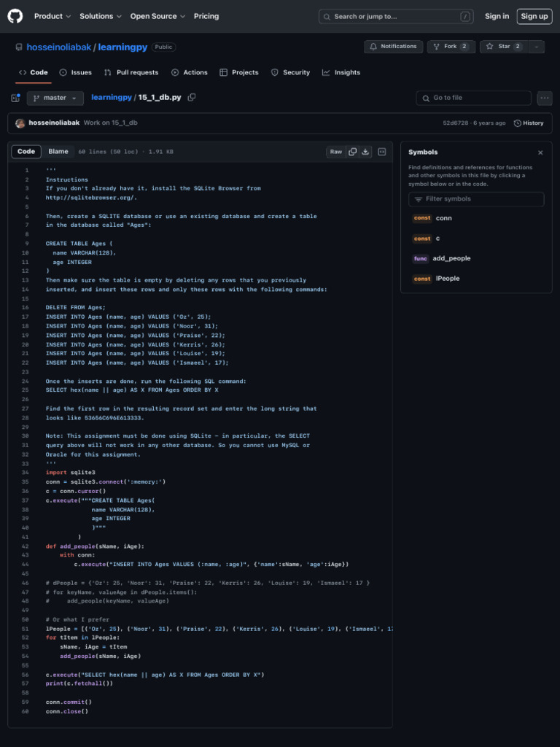
Task: Expand the Product menu
Action: tap(52, 16)
